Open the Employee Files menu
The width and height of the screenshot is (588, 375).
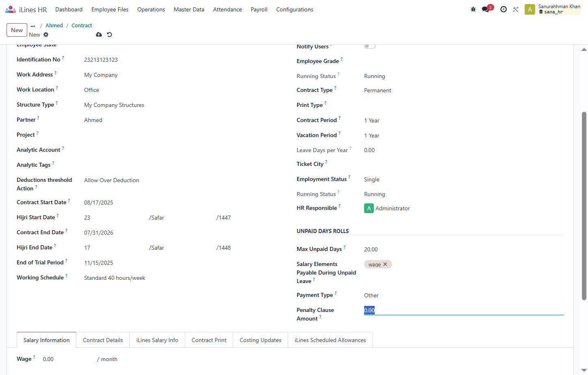[110, 9]
